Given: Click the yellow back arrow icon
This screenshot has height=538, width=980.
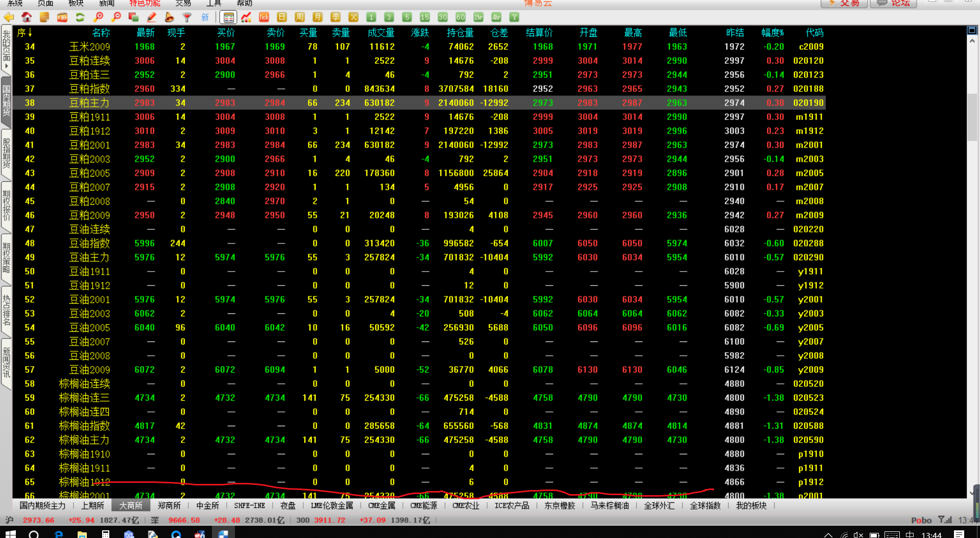Looking at the screenshot, I should click(9, 17).
